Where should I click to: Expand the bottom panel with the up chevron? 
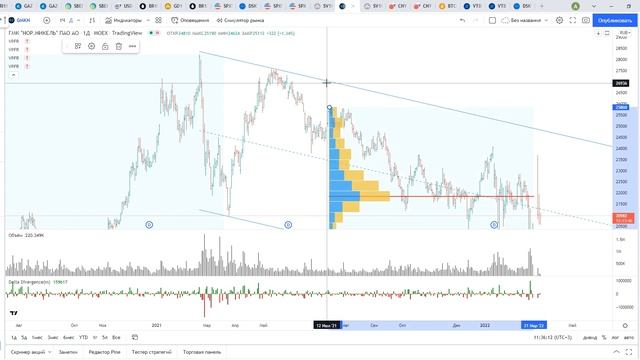pyautogui.click(x=616, y=352)
